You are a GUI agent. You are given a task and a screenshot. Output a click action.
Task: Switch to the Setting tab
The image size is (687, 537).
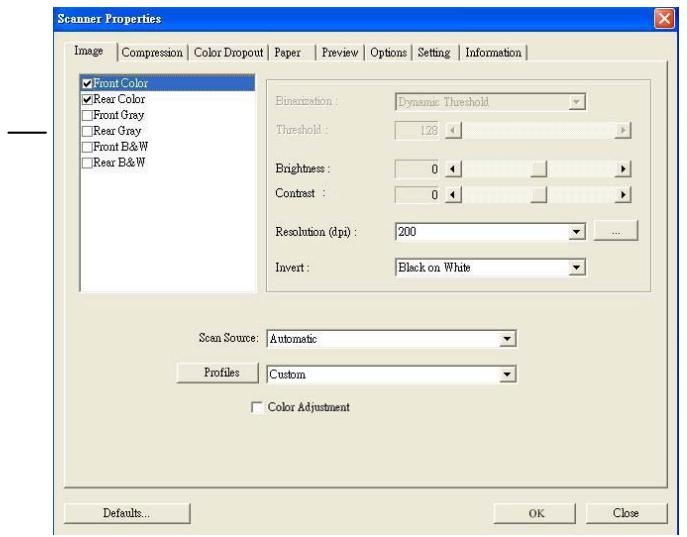click(435, 53)
